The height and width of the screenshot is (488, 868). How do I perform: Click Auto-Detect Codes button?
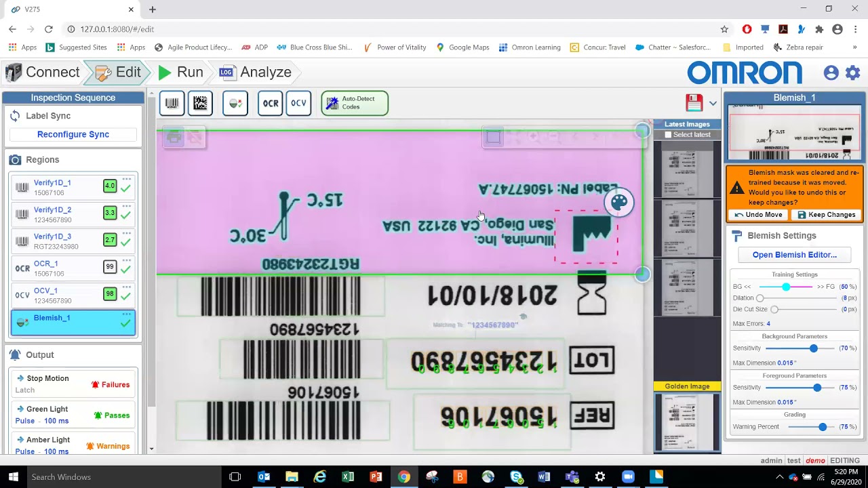tap(355, 103)
